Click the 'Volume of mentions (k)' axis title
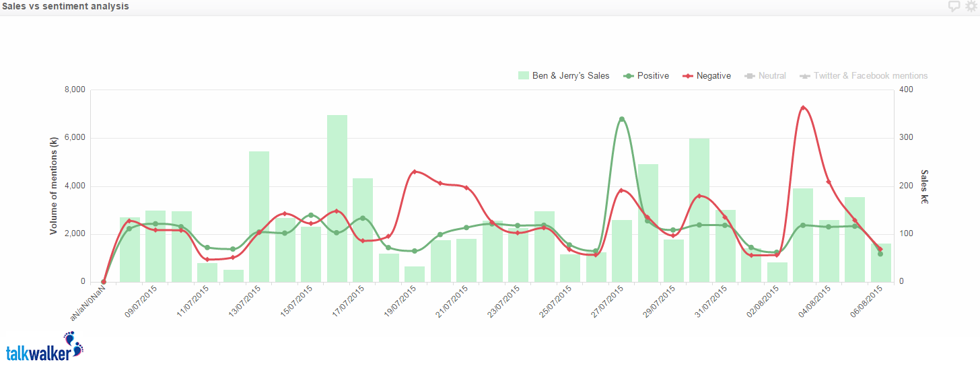Viewport: 980px width, 366px height. pyautogui.click(x=53, y=186)
